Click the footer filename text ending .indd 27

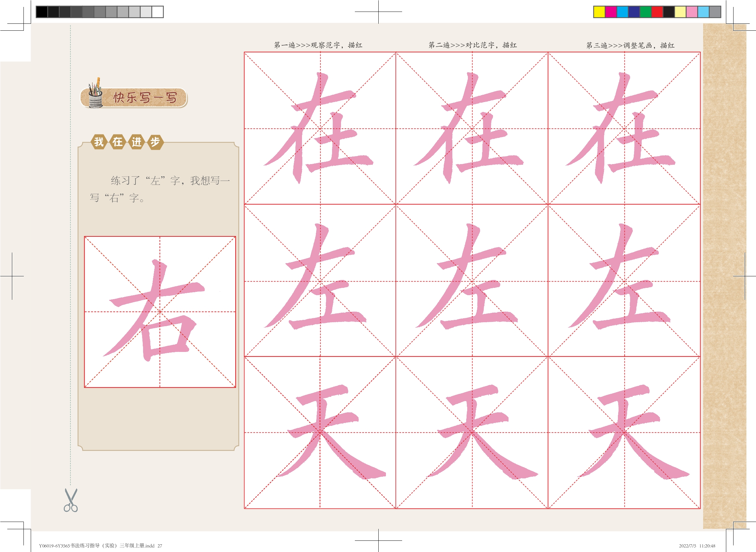point(100,546)
